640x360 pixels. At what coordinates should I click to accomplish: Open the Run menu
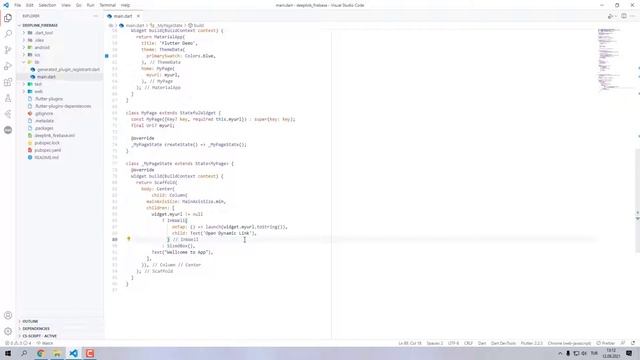click(91, 5)
